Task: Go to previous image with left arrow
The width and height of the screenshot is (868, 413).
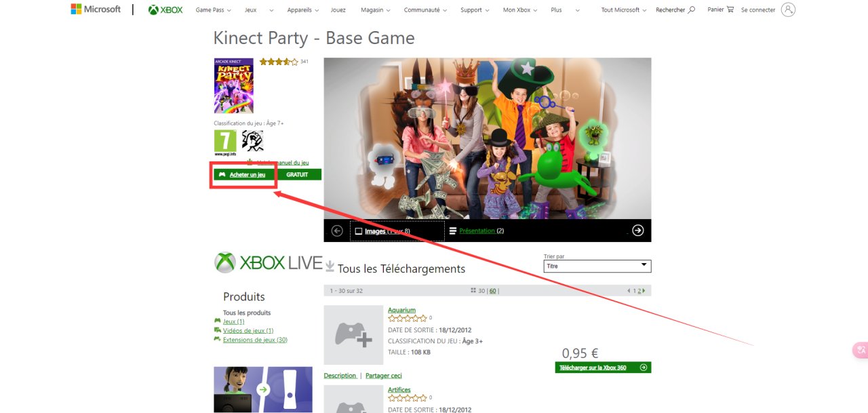Action: (x=337, y=231)
